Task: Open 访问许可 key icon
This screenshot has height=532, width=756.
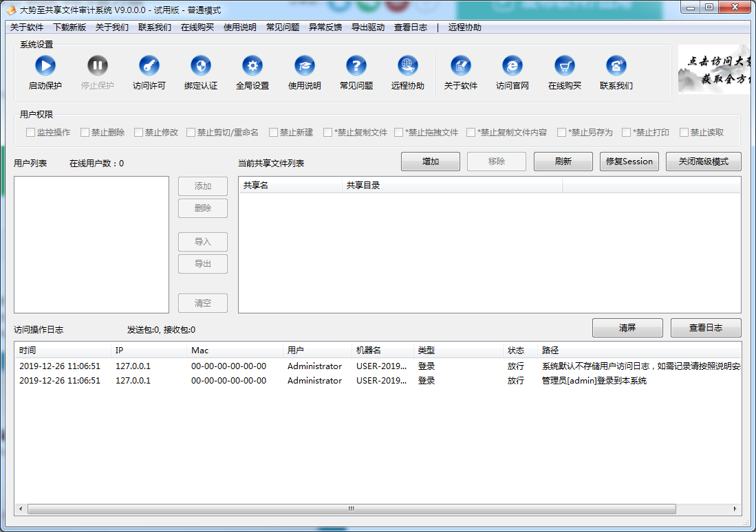Action: 149,65
